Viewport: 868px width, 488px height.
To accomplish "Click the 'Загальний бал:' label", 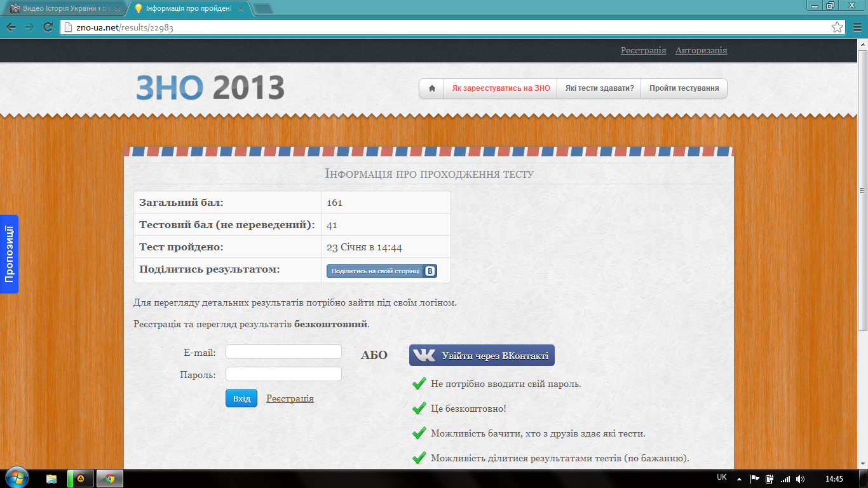I will 181,203.
